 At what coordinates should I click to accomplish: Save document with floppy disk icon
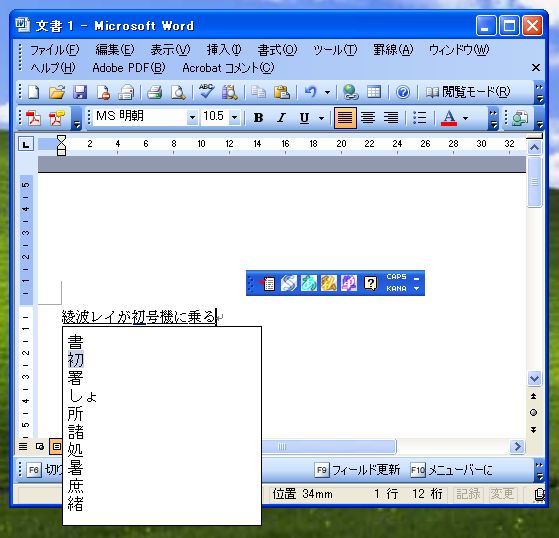[80, 93]
